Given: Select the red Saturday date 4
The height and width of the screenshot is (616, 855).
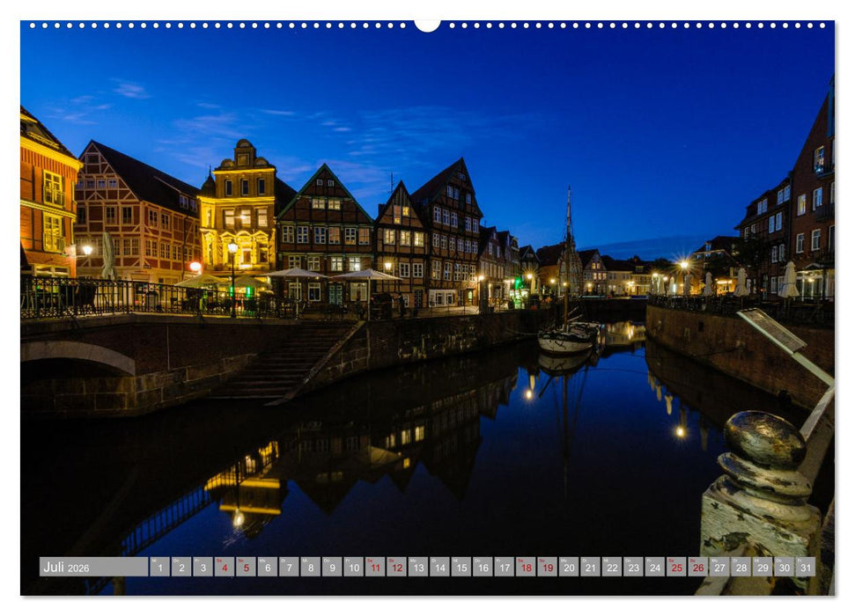Looking at the screenshot, I should coord(223,567).
